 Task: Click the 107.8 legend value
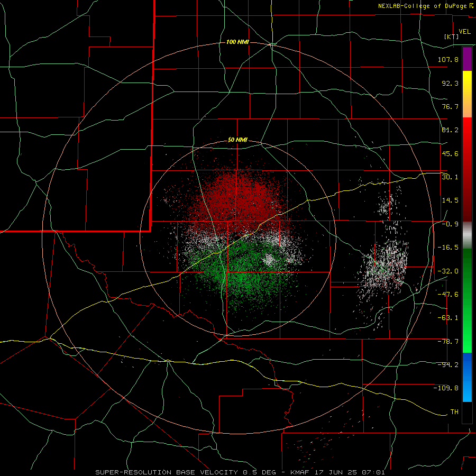pyautogui.click(x=448, y=59)
